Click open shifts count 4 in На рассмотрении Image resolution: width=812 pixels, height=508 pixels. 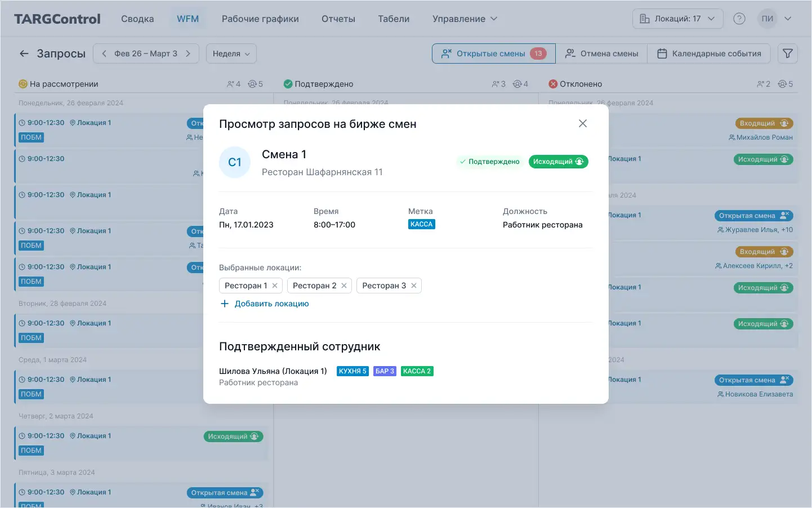(234, 84)
